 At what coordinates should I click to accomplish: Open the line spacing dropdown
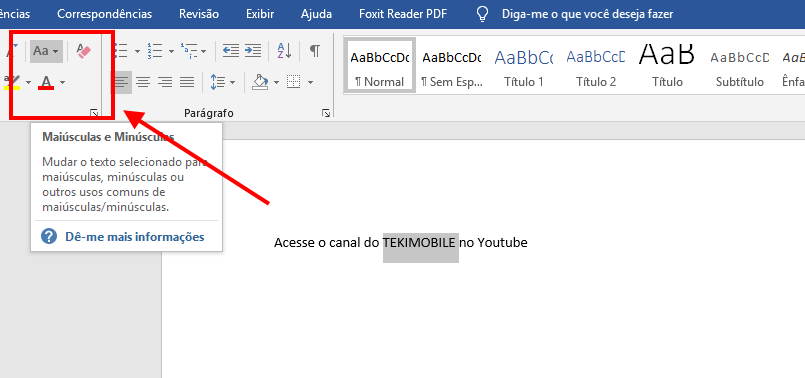point(223,82)
